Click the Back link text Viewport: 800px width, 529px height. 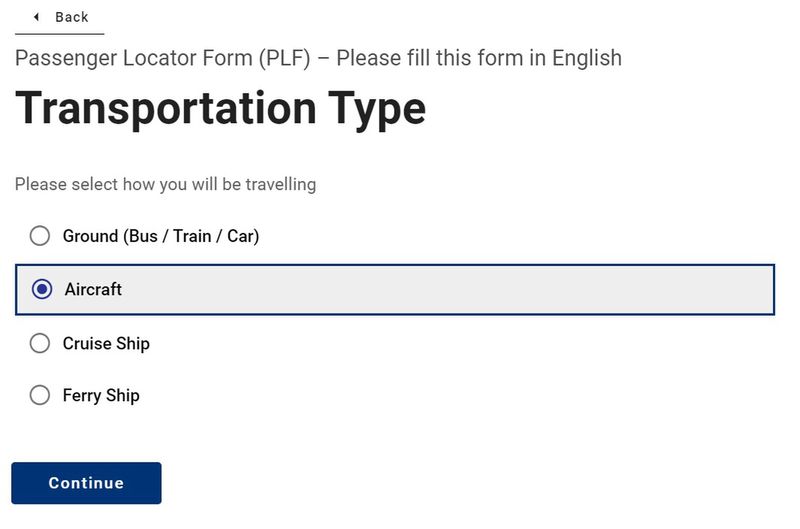(72, 17)
